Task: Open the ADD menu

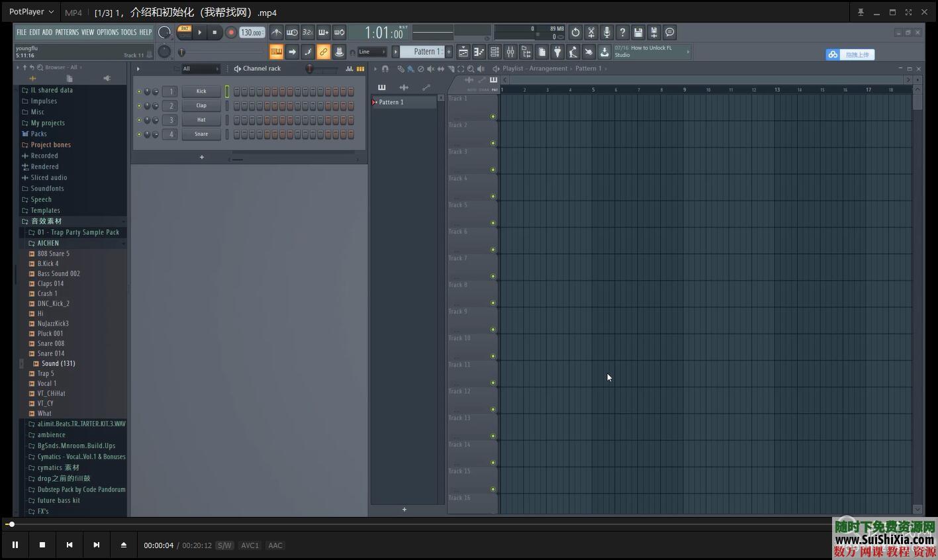Action: (48, 32)
